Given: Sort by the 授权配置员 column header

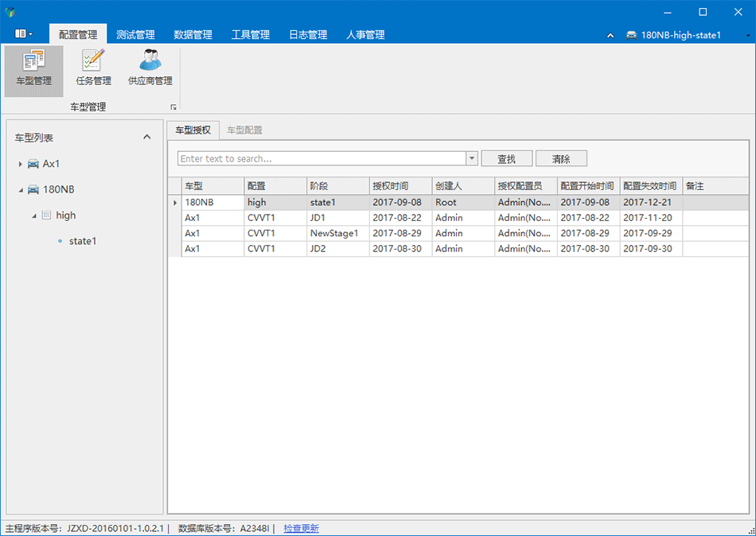Looking at the screenshot, I should (526, 186).
